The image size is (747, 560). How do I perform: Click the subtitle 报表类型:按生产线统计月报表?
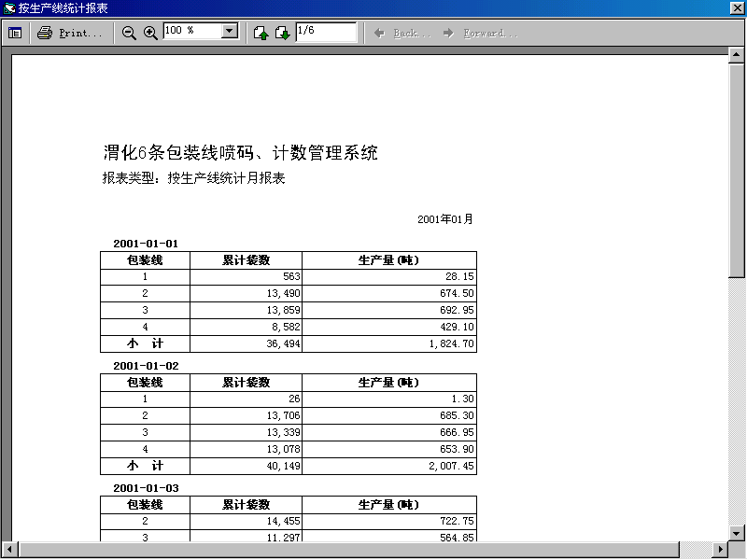click(193, 178)
